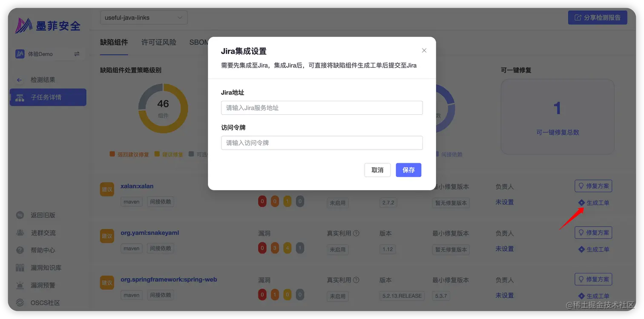Click the 进群交流 sidebar icon
The image size is (644, 319).
tap(20, 233)
